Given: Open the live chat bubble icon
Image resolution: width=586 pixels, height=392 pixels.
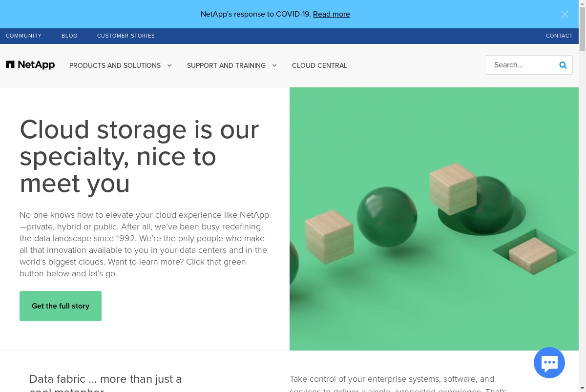Looking at the screenshot, I should tap(549, 363).
